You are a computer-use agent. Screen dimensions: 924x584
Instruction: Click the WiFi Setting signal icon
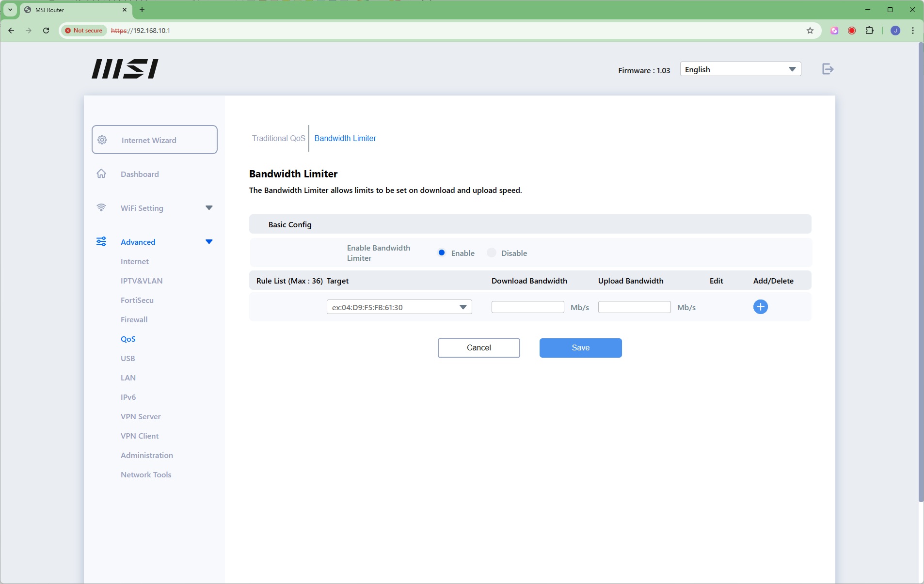(x=101, y=208)
